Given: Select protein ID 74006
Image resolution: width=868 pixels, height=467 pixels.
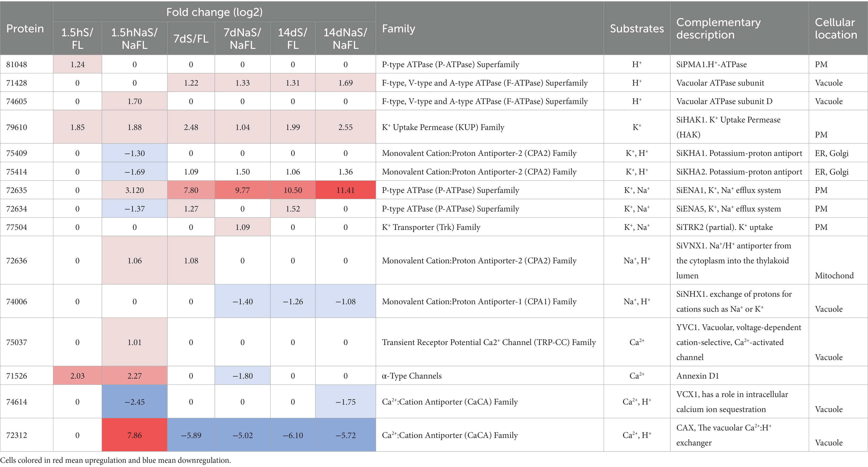Looking at the screenshot, I should 16,302.
